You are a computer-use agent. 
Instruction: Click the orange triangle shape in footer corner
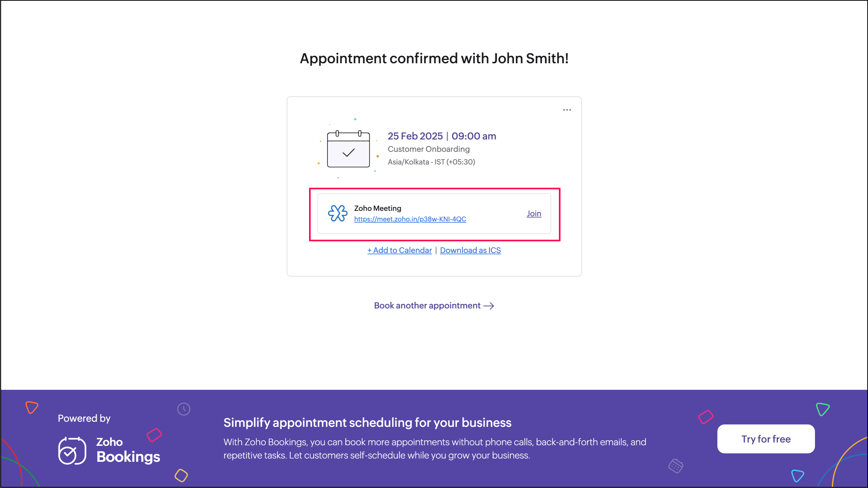32,407
